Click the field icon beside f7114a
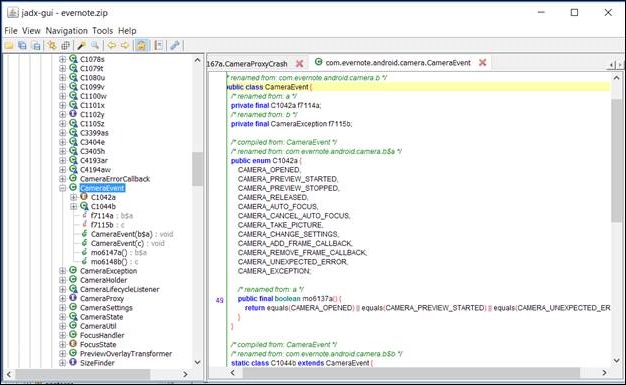The width and height of the screenshot is (626, 385). (84, 215)
